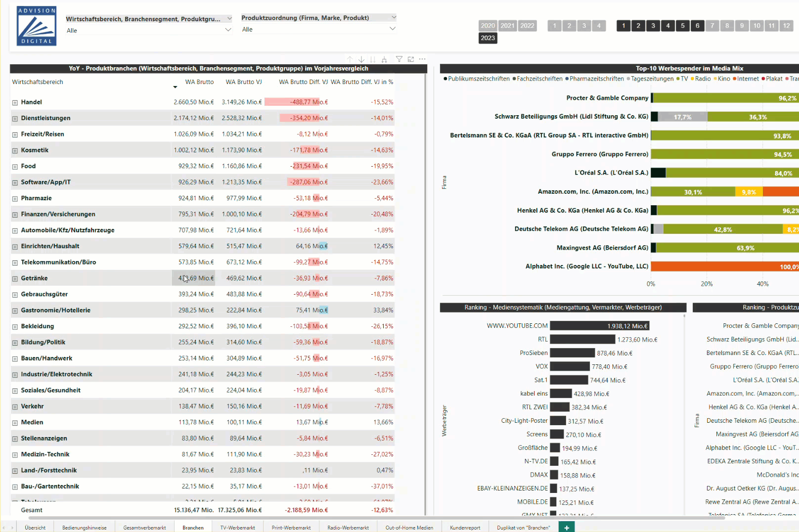Screen dimensions: 799x532
Task: Expand the Dienstleistungen row
Action: pos(15,119)
